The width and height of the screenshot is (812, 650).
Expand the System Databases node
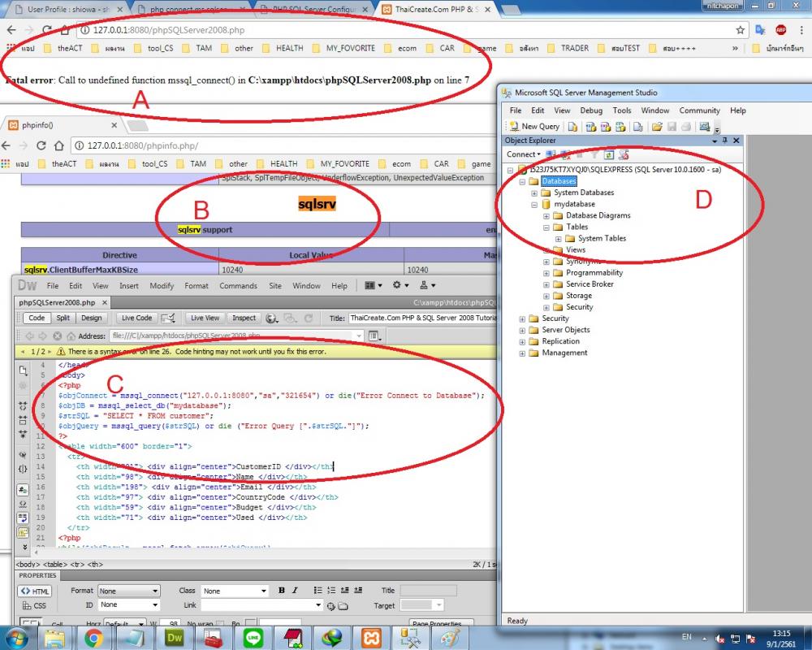click(534, 193)
